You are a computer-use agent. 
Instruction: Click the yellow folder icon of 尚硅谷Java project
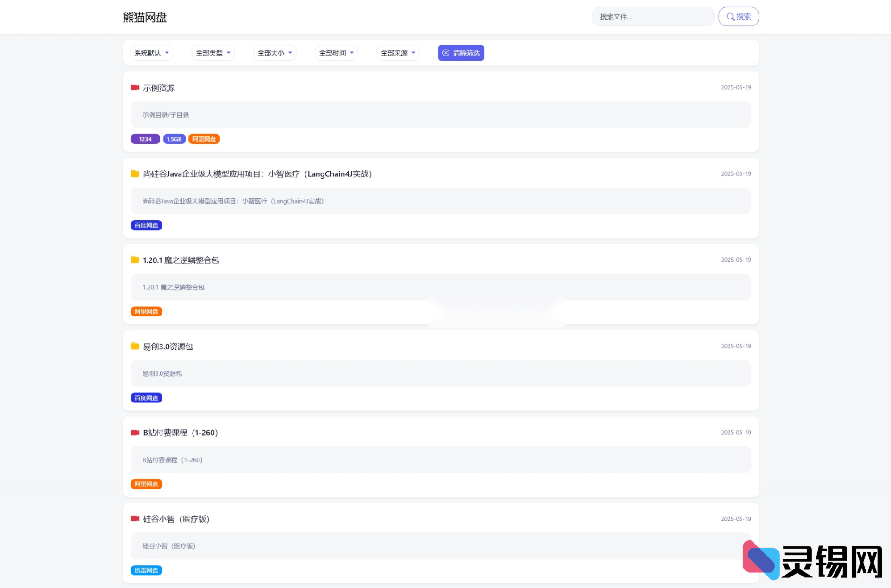tap(135, 173)
